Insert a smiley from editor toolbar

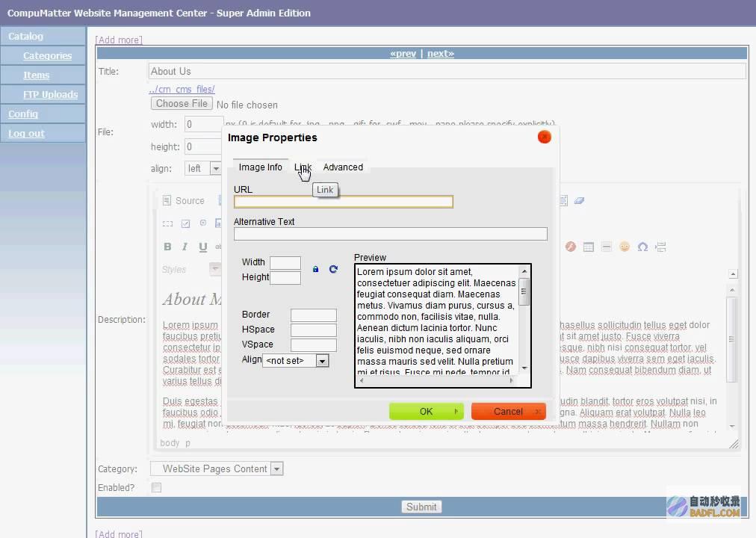pos(625,247)
